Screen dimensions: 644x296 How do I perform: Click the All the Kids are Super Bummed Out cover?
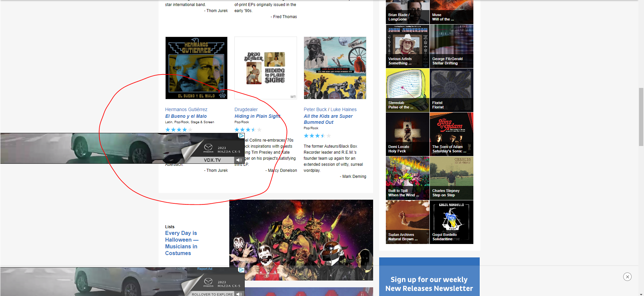click(x=335, y=68)
